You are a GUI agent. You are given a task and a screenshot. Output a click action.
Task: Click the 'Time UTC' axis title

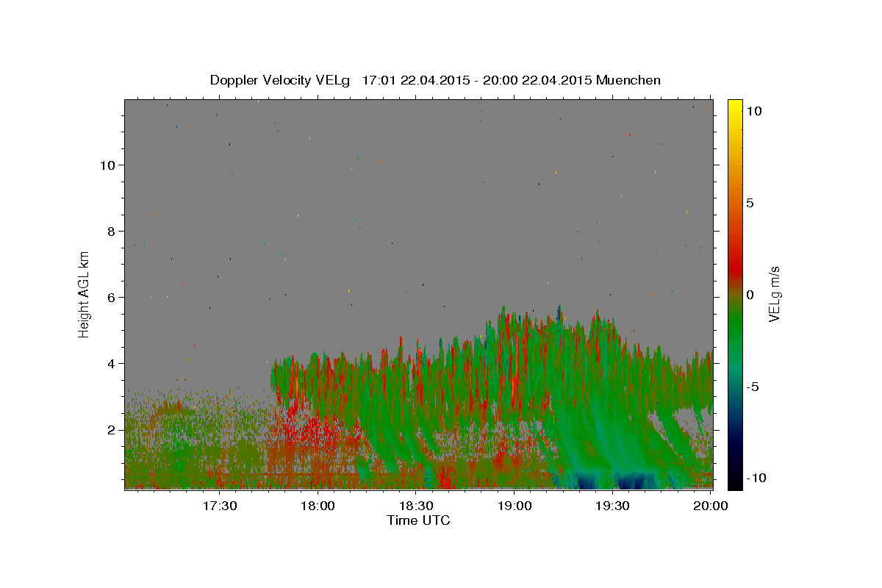tap(418, 520)
